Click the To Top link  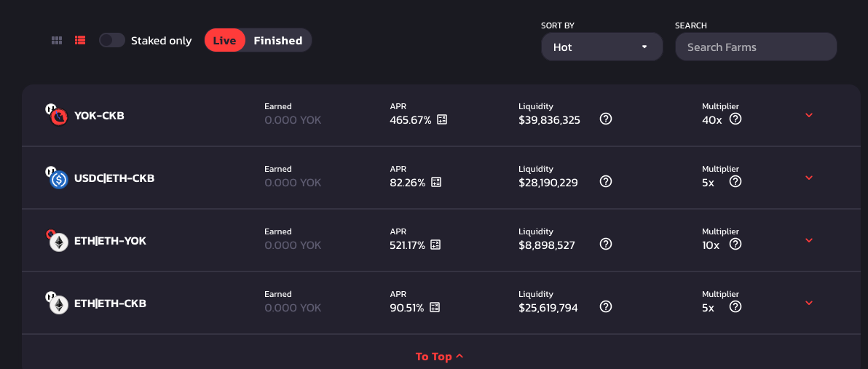pos(440,357)
